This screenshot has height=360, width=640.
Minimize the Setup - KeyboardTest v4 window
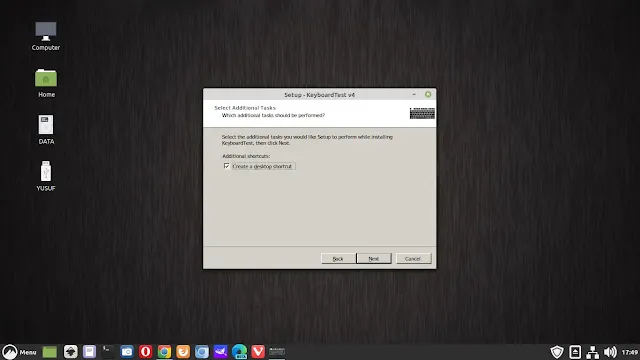414,94
